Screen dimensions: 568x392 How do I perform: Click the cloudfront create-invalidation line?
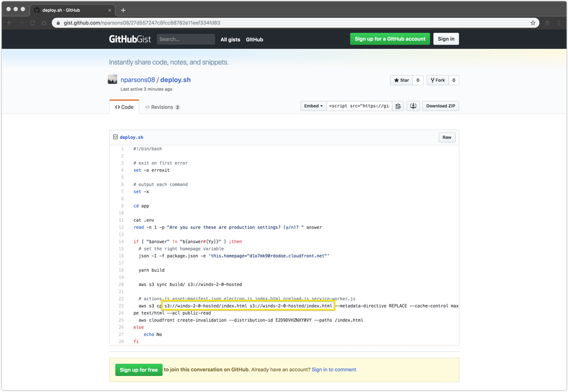click(x=251, y=320)
